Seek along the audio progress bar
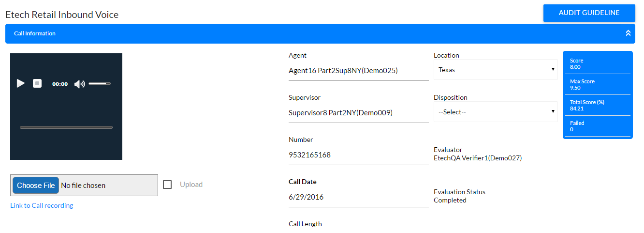Screen dimensions: 644x233 pos(66,127)
